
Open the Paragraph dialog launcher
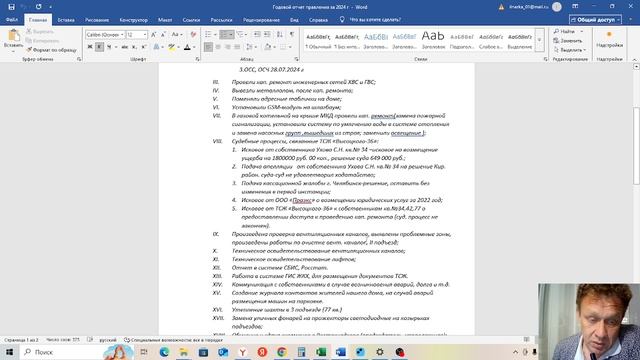tap(297, 59)
